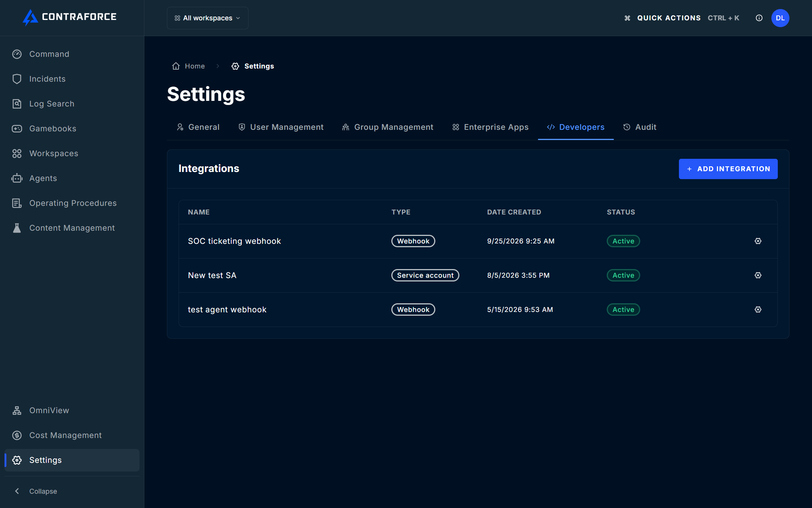The height and width of the screenshot is (508, 812).
Task: Open settings gear for SOC ticketing webhook
Action: [758, 241]
